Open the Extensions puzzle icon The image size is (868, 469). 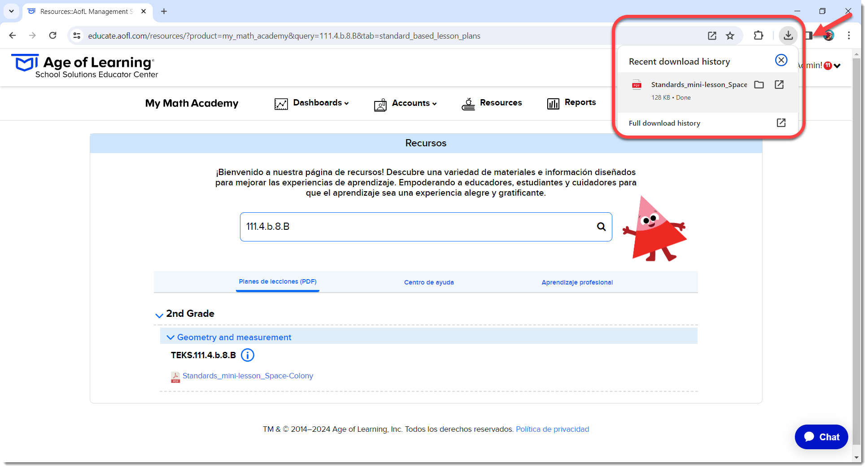tap(759, 35)
